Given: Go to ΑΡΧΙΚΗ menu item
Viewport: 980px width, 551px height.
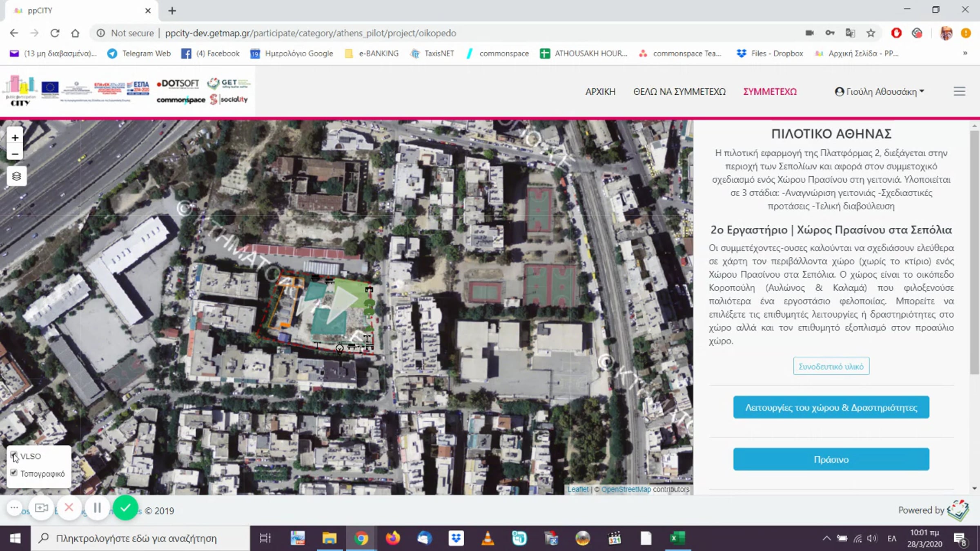Looking at the screenshot, I should 600,92.
